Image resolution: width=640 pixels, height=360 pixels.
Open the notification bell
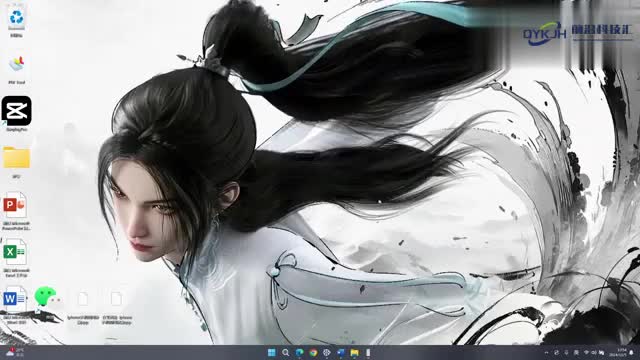[631, 353]
